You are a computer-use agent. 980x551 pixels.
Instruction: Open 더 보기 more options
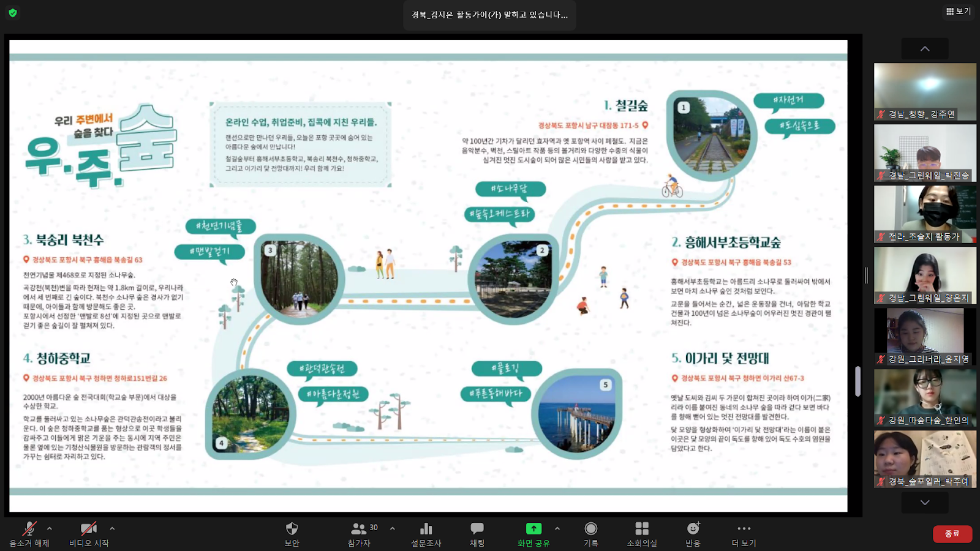pyautogui.click(x=744, y=534)
